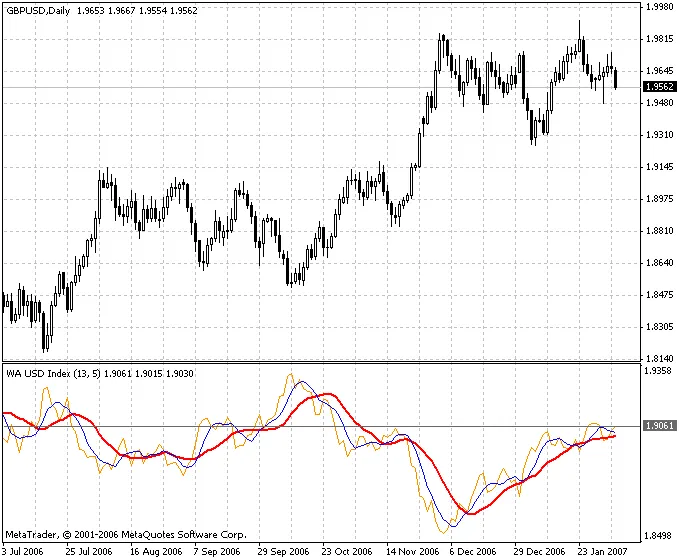Click the 1.8140 price scale label

[659, 359]
